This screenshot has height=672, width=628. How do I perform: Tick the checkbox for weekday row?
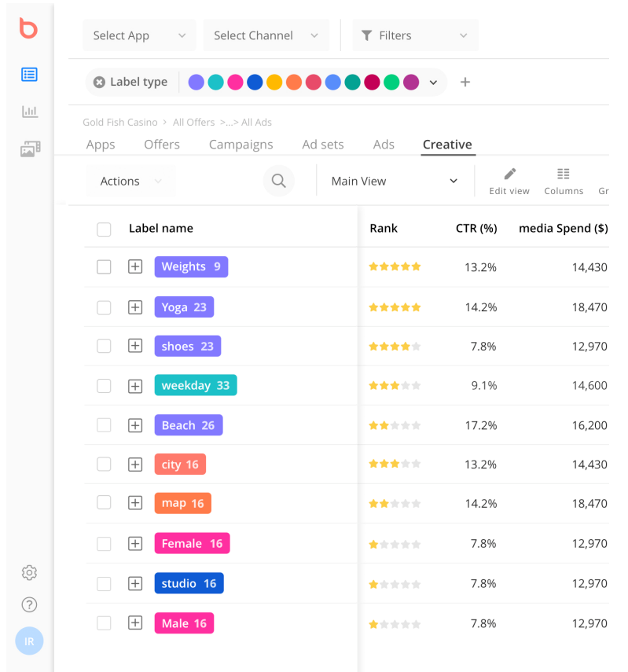[x=104, y=386]
